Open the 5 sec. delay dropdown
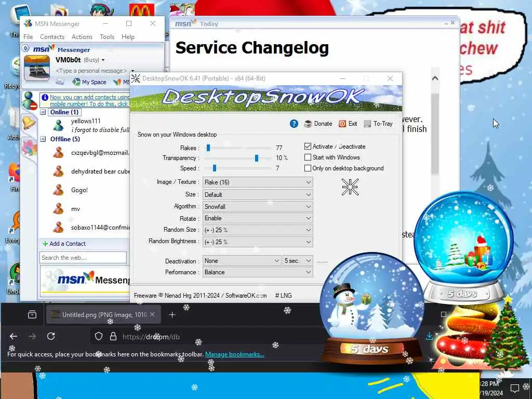Image resolution: width=532 pixels, height=399 pixels. coord(298,261)
